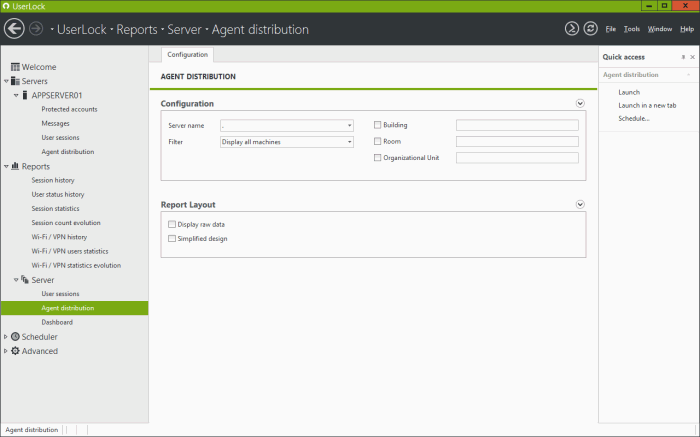This screenshot has height=437, width=700.
Task: Click Launch in a new tab
Action: tap(647, 105)
